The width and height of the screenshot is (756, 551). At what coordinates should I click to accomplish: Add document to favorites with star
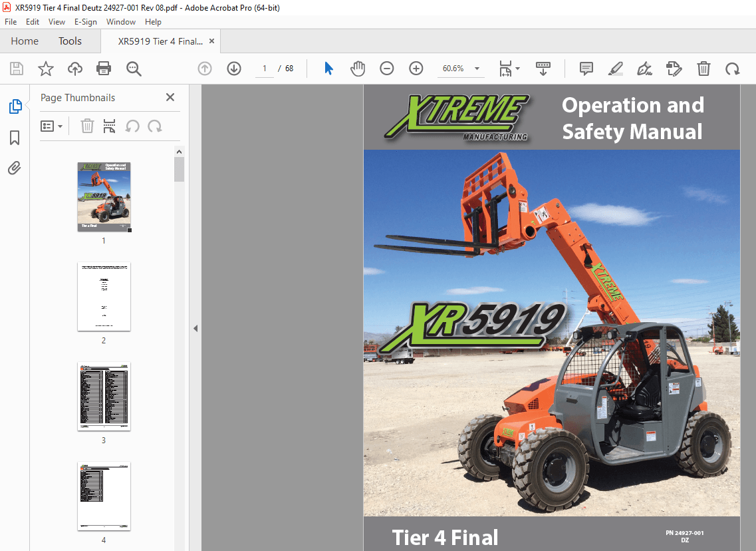(44, 69)
